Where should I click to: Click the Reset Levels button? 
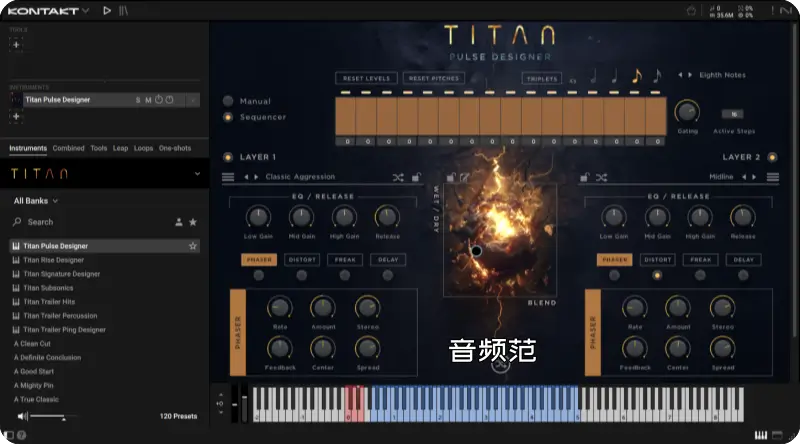[365, 78]
